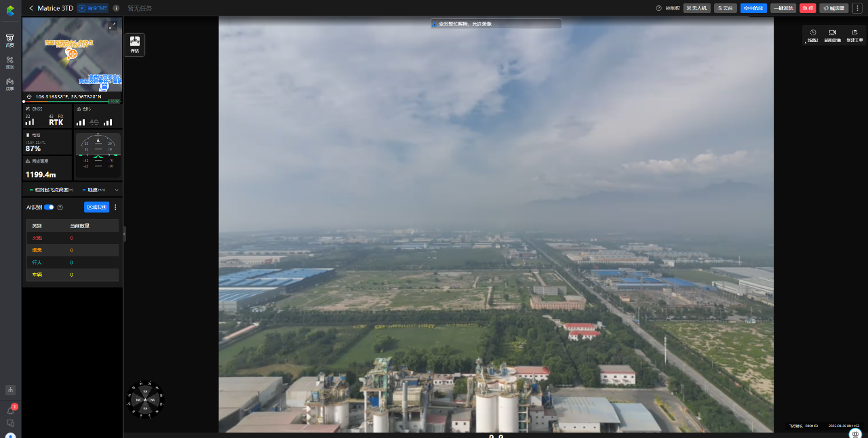
Task: Select the 首页 home icon in sidebar
Action: point(9,41)
